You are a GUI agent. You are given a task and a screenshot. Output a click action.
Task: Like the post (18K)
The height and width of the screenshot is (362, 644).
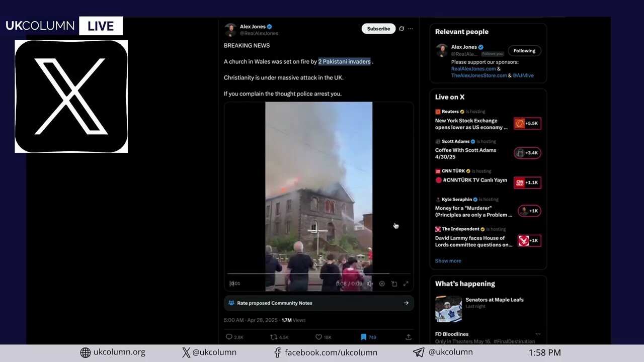click(323, 337)
